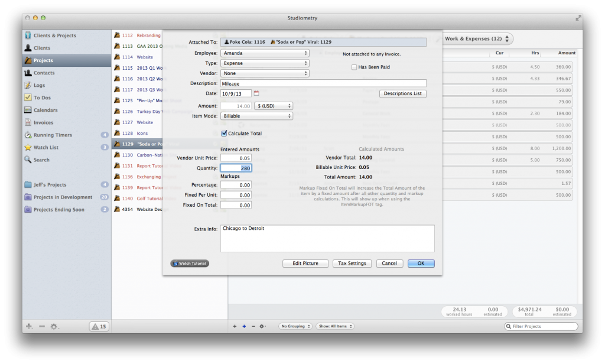Open the No Grouping dropdown
This screenshot has width=605, height=364.
click(295, 326)
